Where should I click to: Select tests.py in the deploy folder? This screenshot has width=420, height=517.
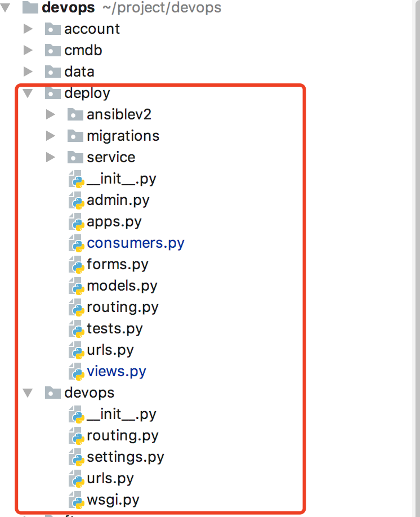pos(114,329)
